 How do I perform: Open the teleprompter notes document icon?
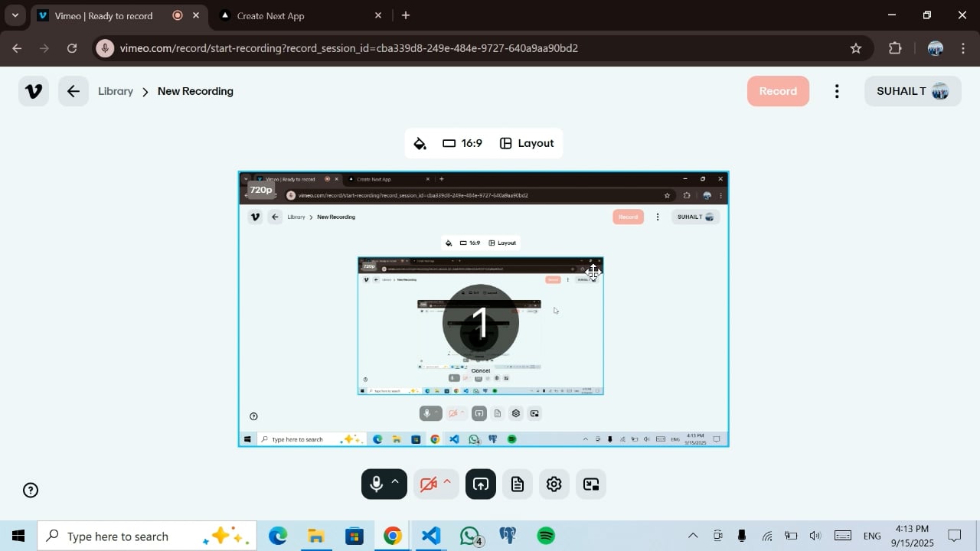pos(518,484)
